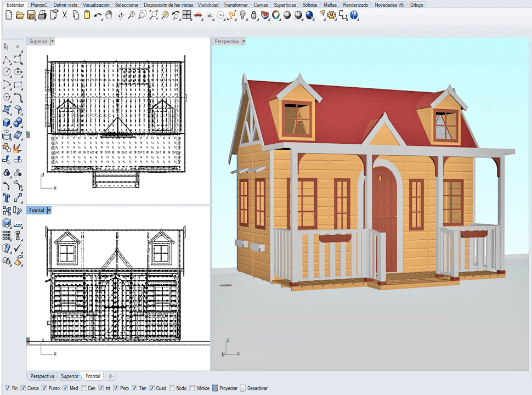This screenshot has width=532, height=395.
Task: Open layers panel with stacked layers icon
Action: tap(265, 15)
